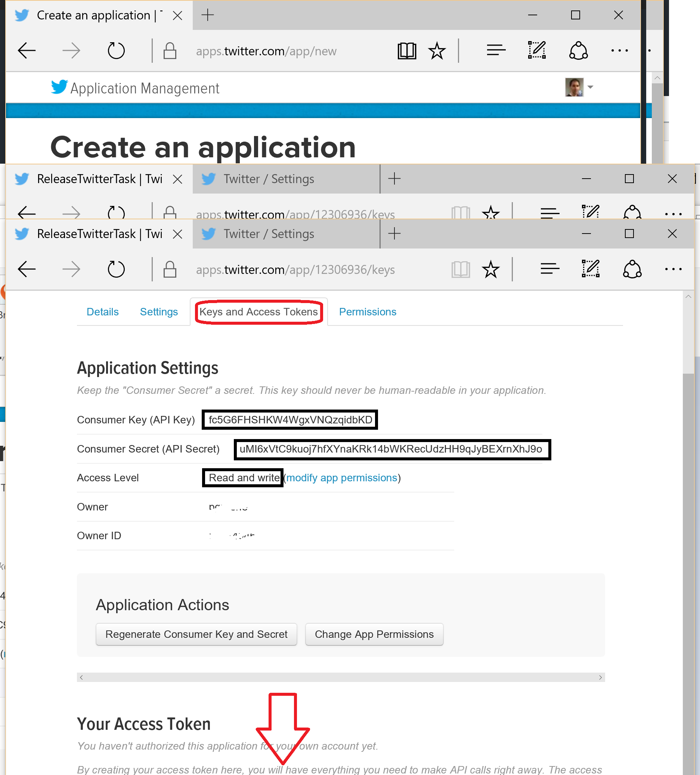This screenshot has height=775, width=700.
Task: Click horizontal scrollbar right arrow below Application Actions
Action: pos(600,677)
